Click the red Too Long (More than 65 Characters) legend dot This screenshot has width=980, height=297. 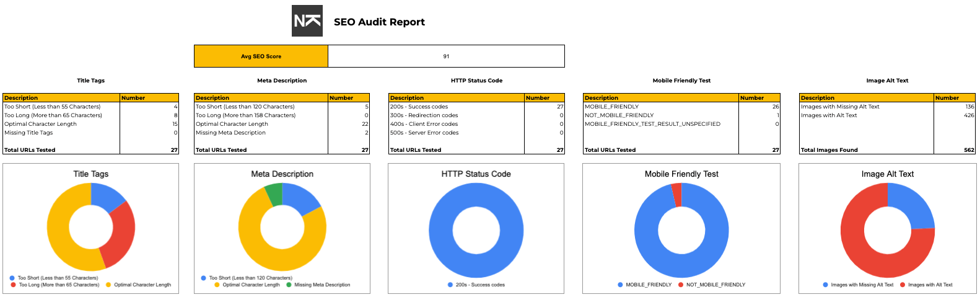click(13, 285)
